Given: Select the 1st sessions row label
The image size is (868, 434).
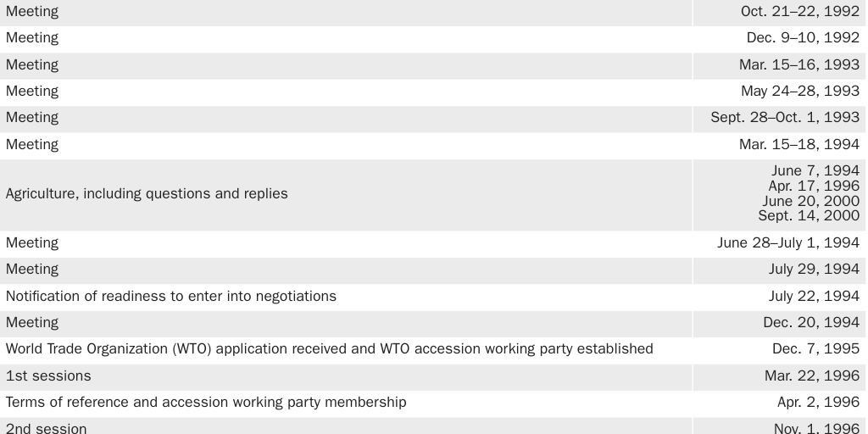Looking at the screenshot, I should coord(48,376).
